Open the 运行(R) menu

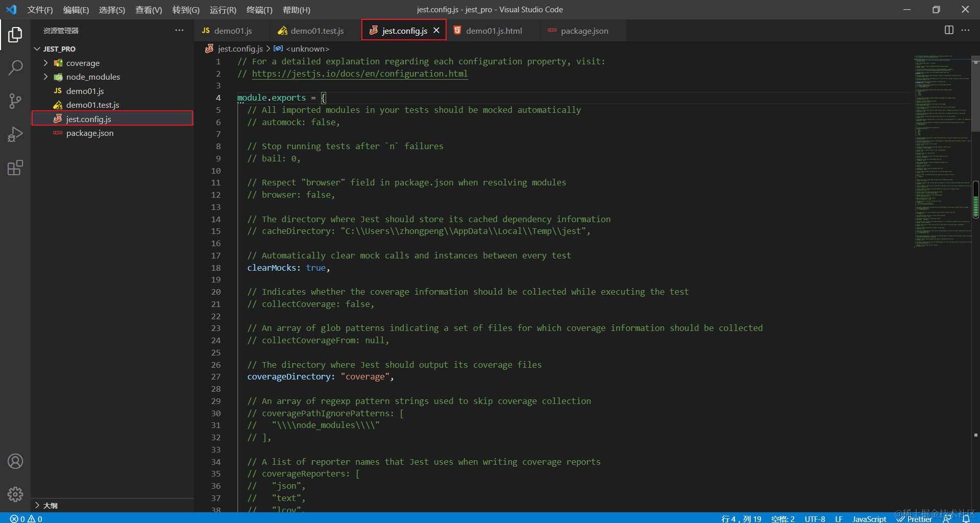(x=223, y=10)
